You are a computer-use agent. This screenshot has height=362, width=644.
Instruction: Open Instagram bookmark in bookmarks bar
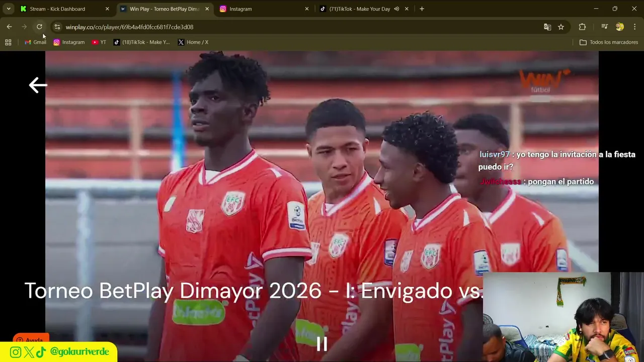point(69,42)
